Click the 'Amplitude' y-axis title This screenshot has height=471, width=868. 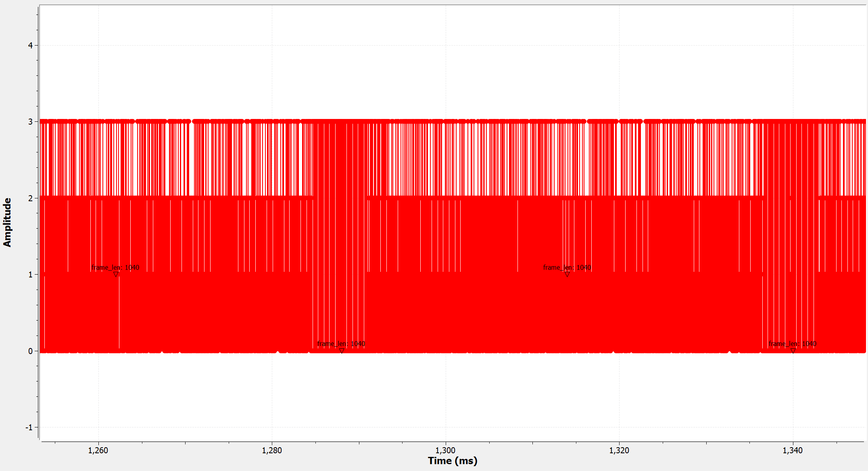click(x=7, y=222)
